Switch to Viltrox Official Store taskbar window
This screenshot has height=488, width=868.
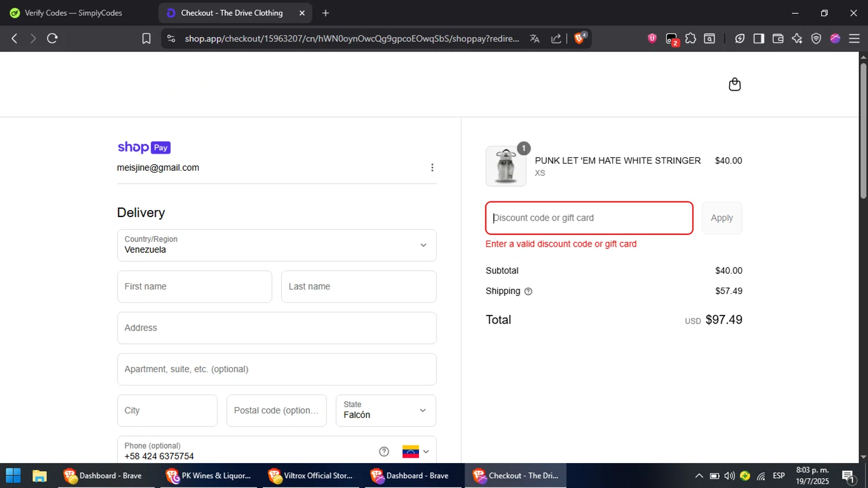click(x=311, y=476)
